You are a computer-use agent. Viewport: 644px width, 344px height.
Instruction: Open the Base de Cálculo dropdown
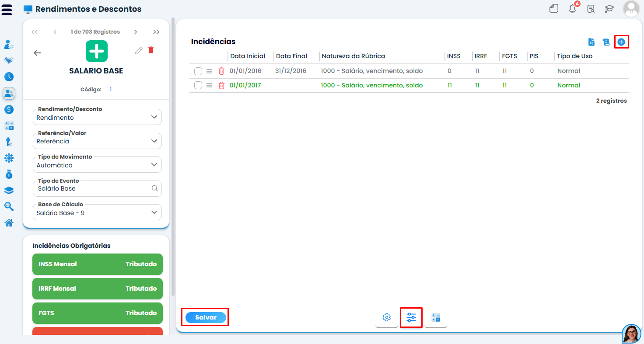point(97,212)
